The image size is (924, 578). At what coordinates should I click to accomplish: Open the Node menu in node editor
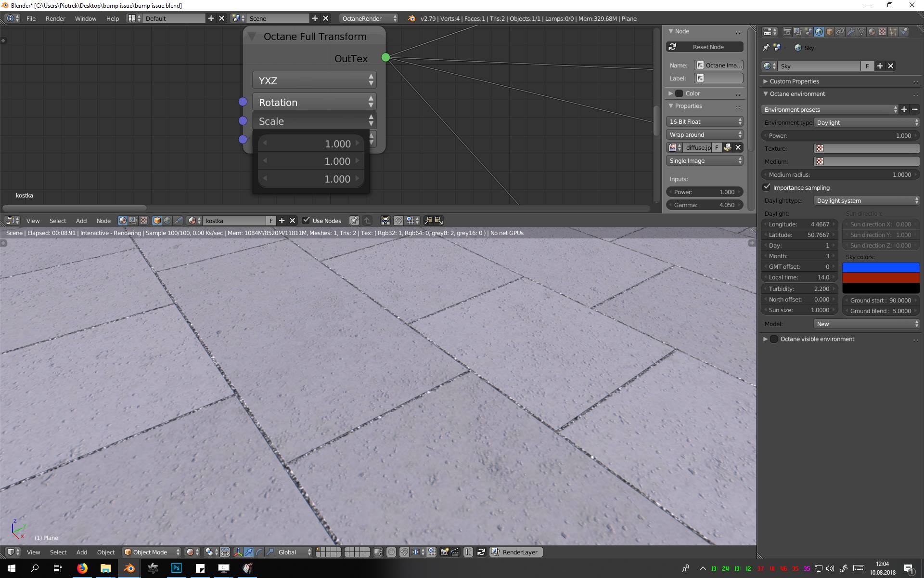click(103, 221)
